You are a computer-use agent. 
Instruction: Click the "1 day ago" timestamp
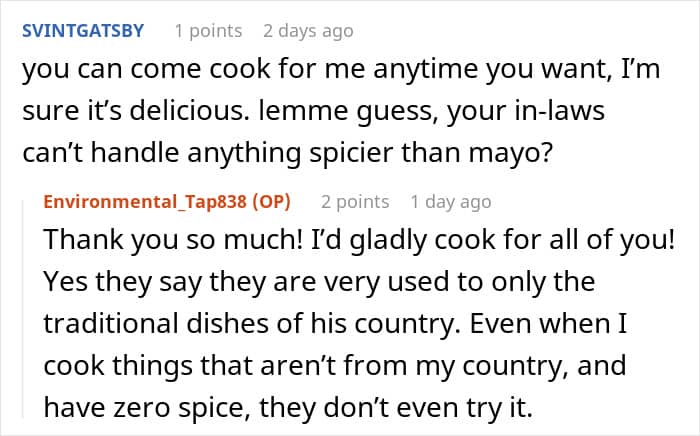pyautogui.click(x=450, y=202)
